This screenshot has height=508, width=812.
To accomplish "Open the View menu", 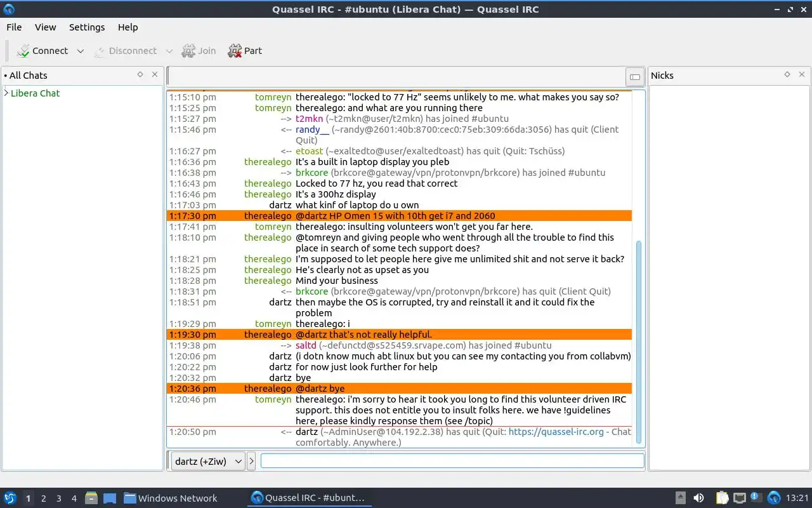I will [x=45, y=27].
